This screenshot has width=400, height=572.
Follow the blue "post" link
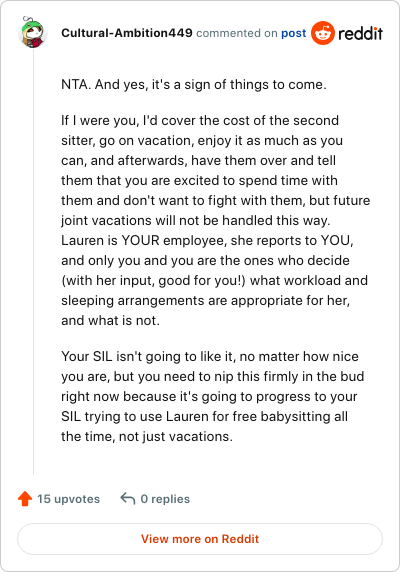293,33
